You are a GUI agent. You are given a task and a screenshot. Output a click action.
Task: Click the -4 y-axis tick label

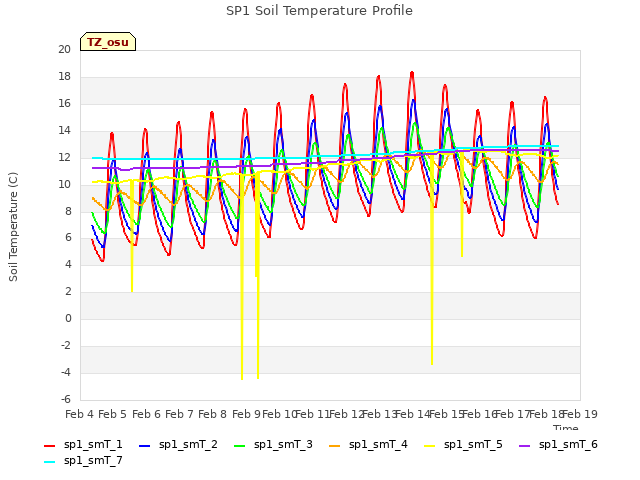(x=66, y=372)
